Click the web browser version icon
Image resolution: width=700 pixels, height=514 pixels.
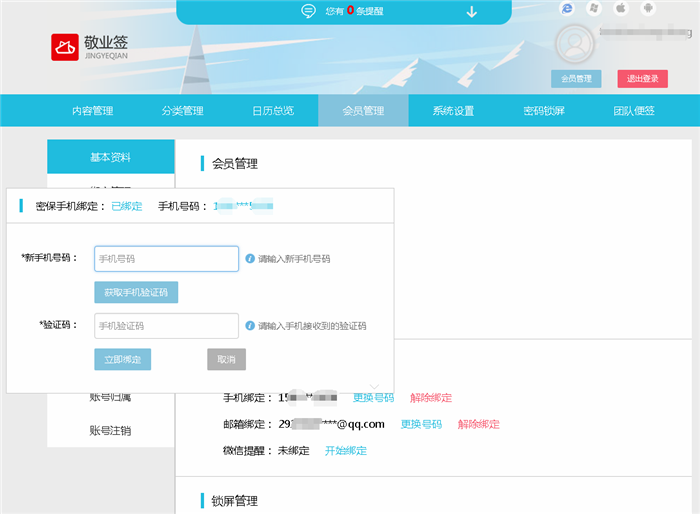(567, 8)
